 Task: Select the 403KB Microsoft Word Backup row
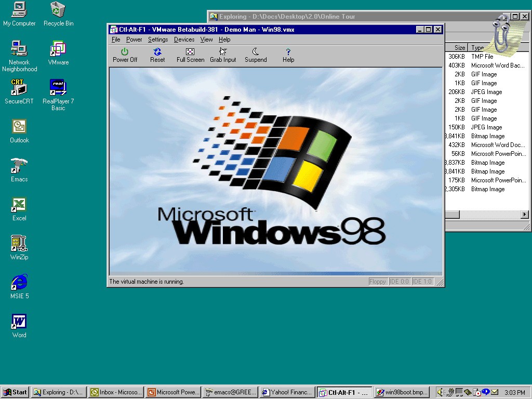(487, 65)
